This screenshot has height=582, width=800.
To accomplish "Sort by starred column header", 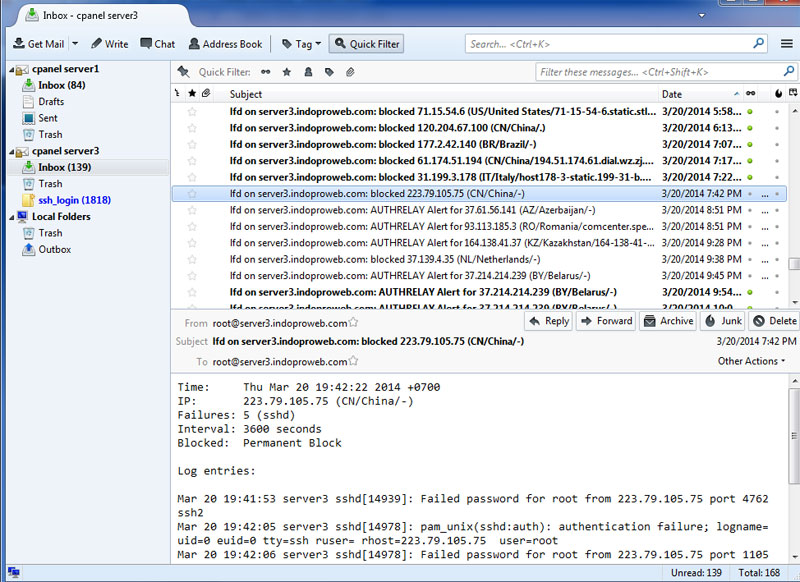I will point(192,93).
